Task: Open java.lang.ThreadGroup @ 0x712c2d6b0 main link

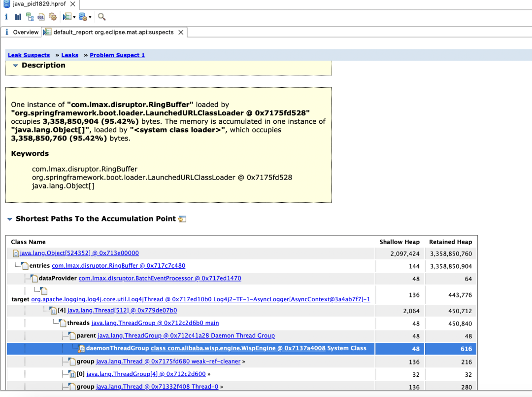Action: pyautogui.click(x=155, y=323)
